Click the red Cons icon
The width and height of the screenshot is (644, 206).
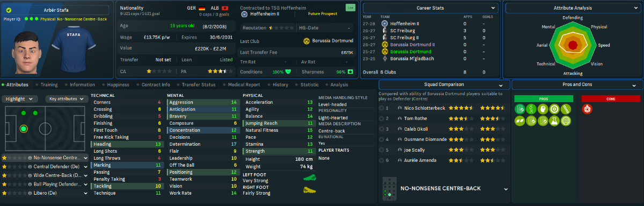click(587, 109)
